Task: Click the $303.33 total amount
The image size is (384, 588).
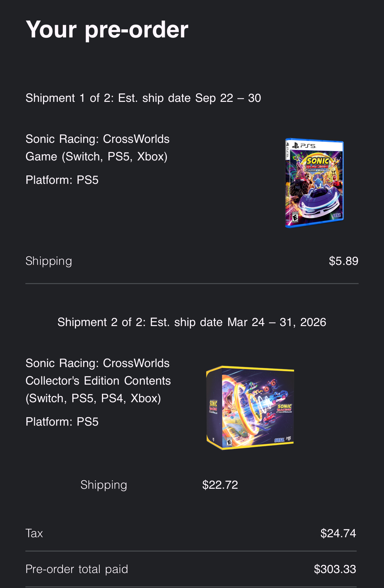Action: 335,569
